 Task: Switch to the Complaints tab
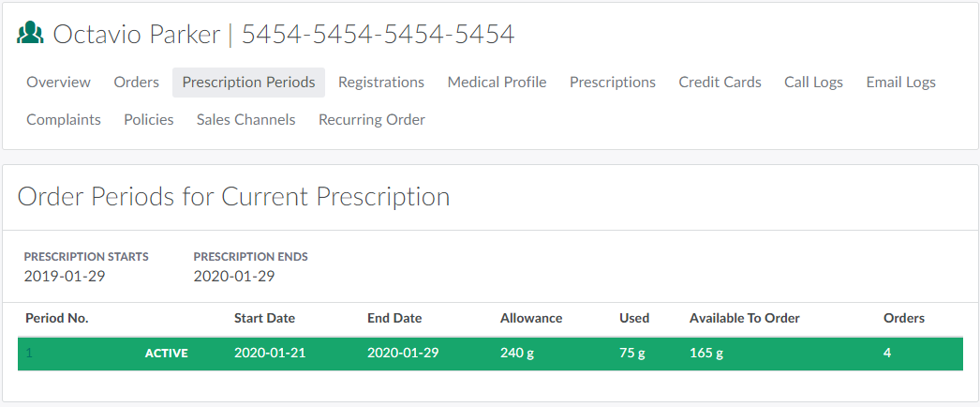click(x=64, y=120)
